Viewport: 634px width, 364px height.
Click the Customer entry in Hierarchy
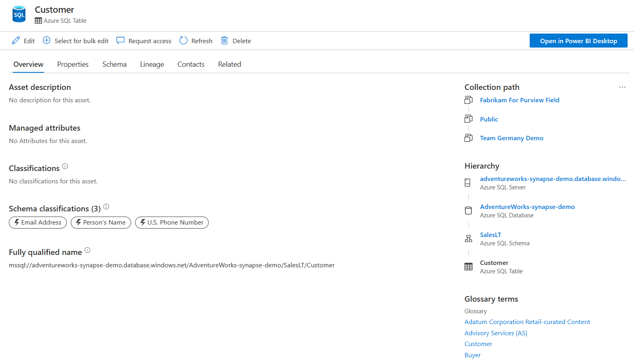point(494,263)
